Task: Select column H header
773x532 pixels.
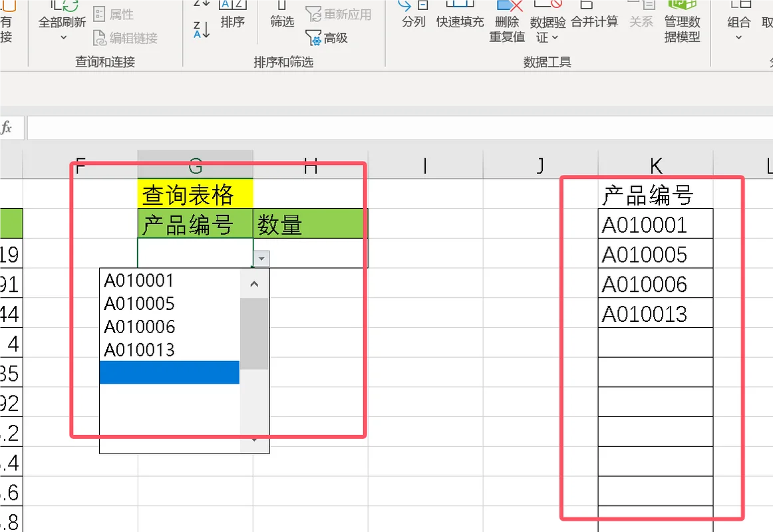Action: pos(310,165)
